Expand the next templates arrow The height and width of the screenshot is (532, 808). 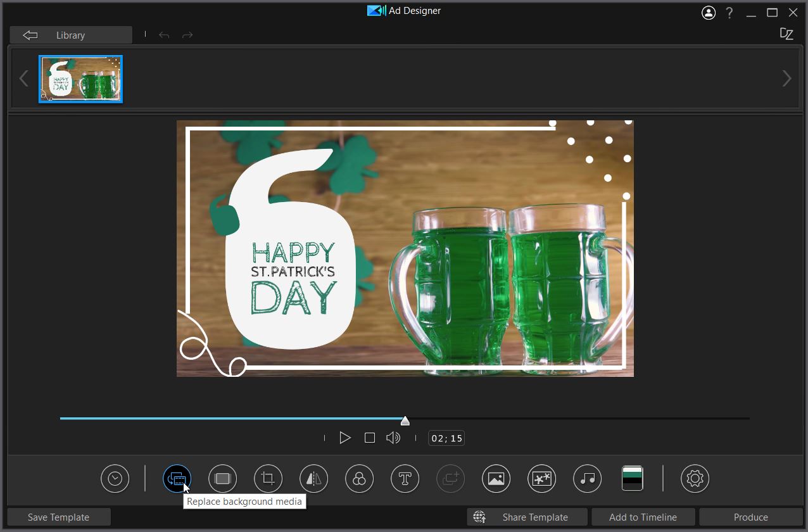pos(787,78)
